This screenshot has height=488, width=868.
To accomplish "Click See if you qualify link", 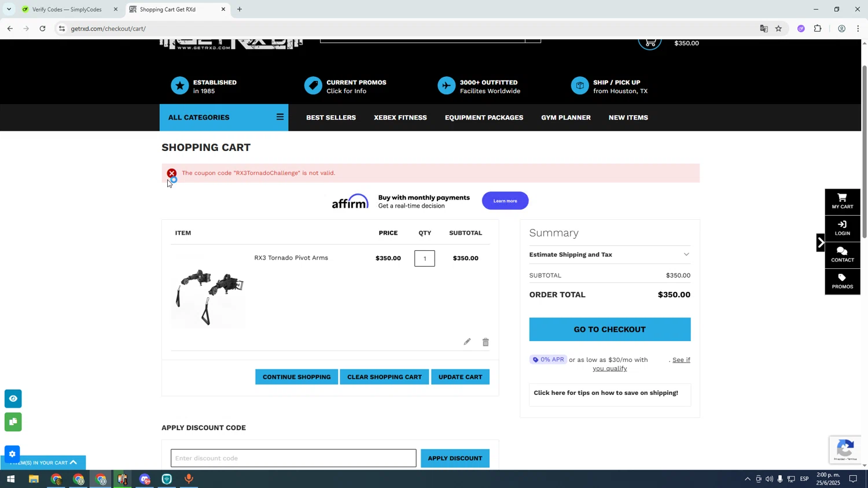I will (641, 364).
